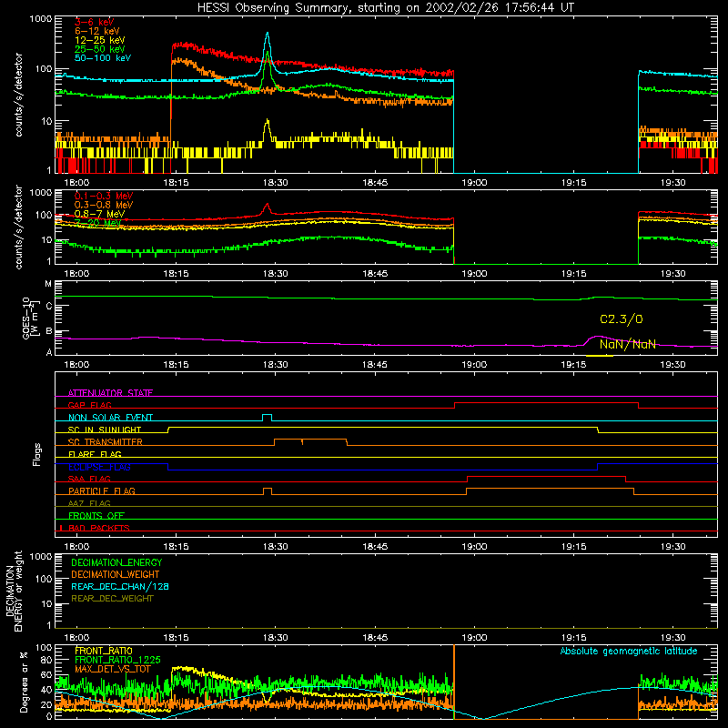Click the BAD_PACKETS flag label
Viewport: 728px width, 728px height.
[x=98, y=528]
